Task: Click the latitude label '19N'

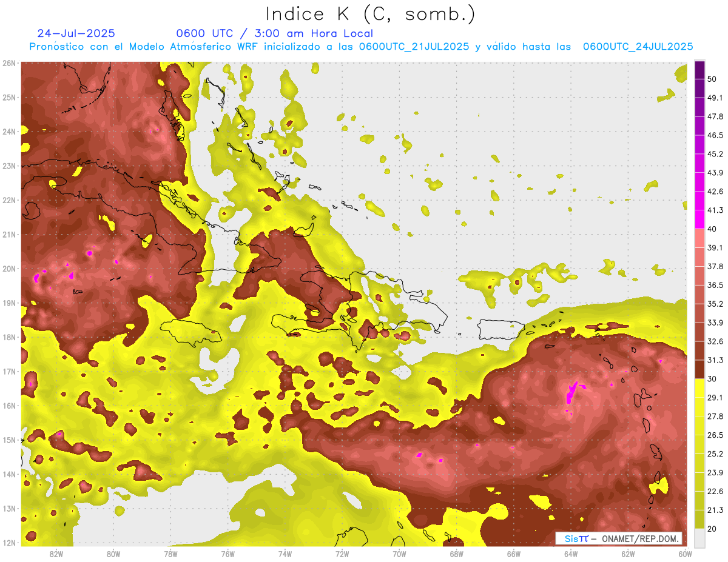Action: pos(9,303)
